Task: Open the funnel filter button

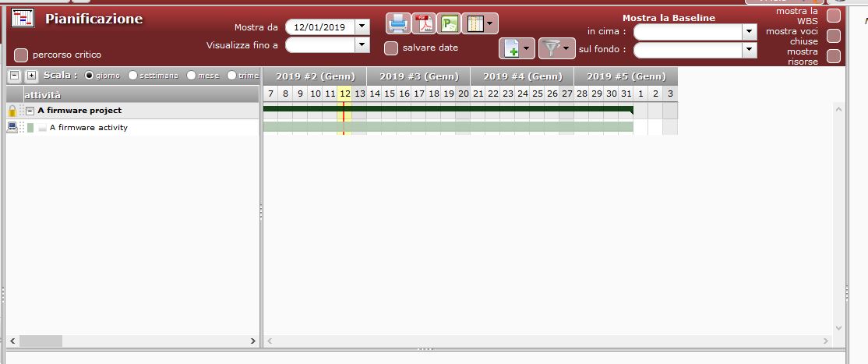Action: (556, 49)
